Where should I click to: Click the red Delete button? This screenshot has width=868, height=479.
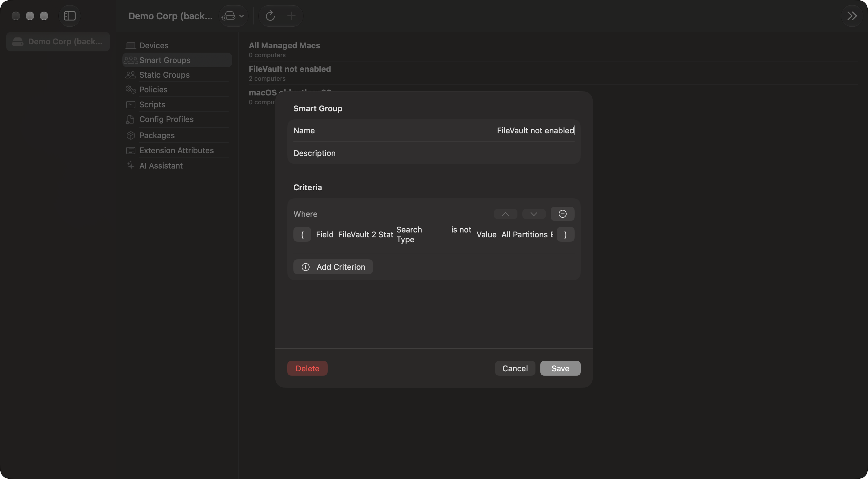tap(307, 368)
